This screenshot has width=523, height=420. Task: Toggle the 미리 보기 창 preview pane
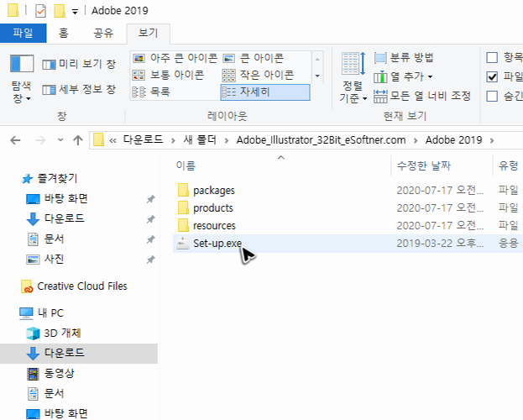point(79,64)
